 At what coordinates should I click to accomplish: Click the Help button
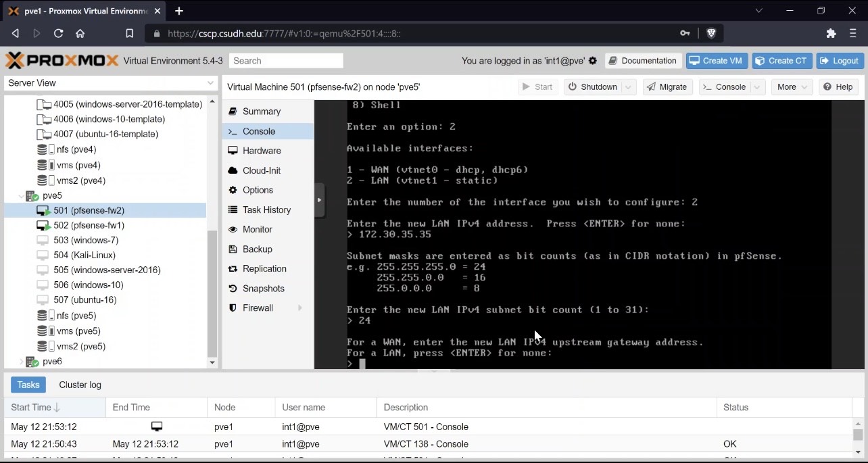pyautogui.click(x=838, y=87)
